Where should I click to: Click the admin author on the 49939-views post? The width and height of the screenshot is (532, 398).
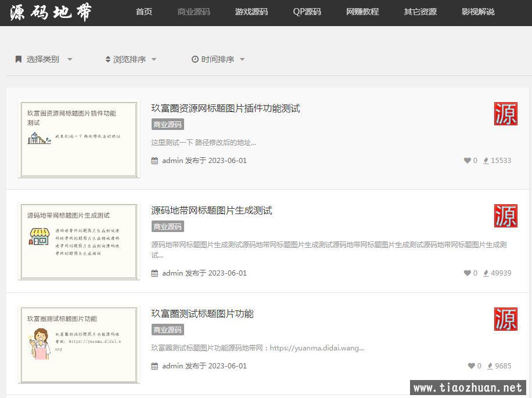172,273
